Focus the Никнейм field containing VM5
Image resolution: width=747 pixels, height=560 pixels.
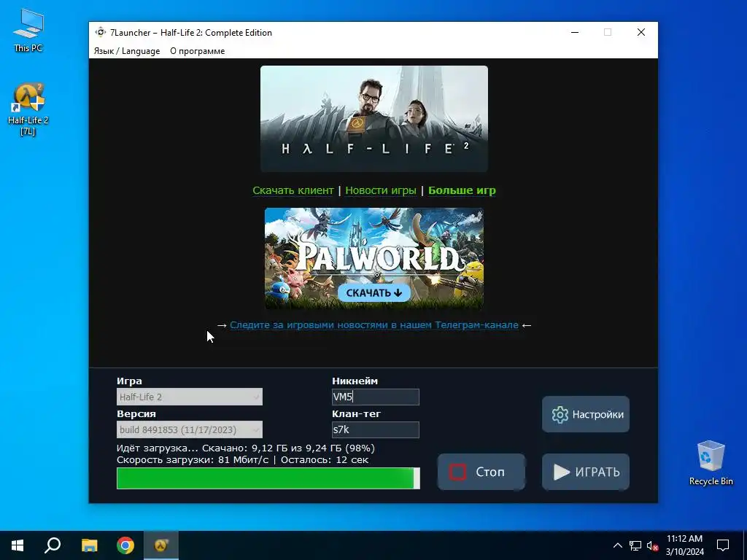pos(376,397)
